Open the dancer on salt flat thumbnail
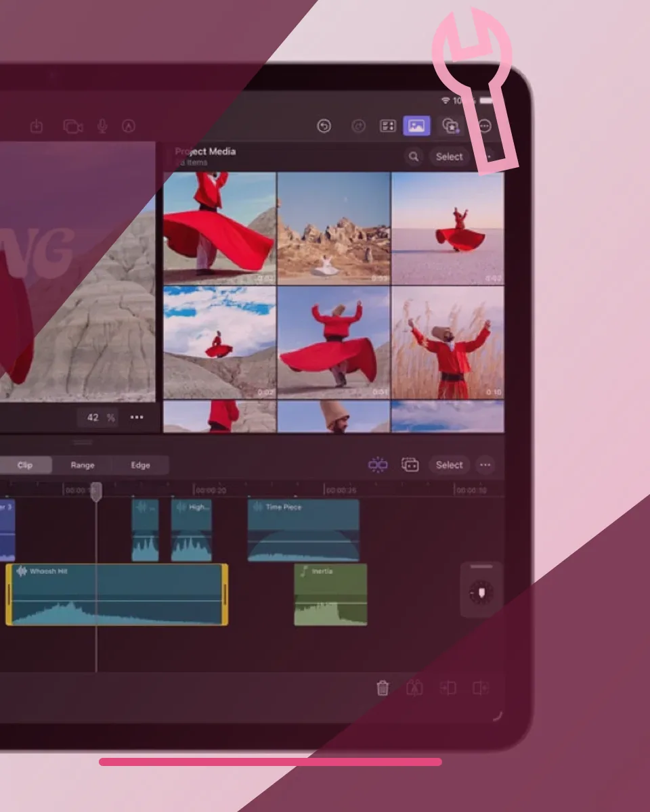This screenshot has height=812, width=650. pos(448,228)
